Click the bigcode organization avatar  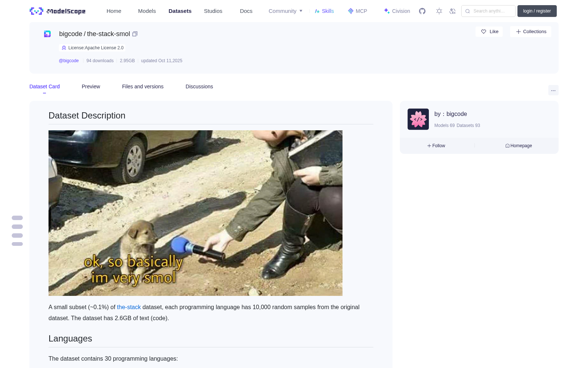point(418,119)
